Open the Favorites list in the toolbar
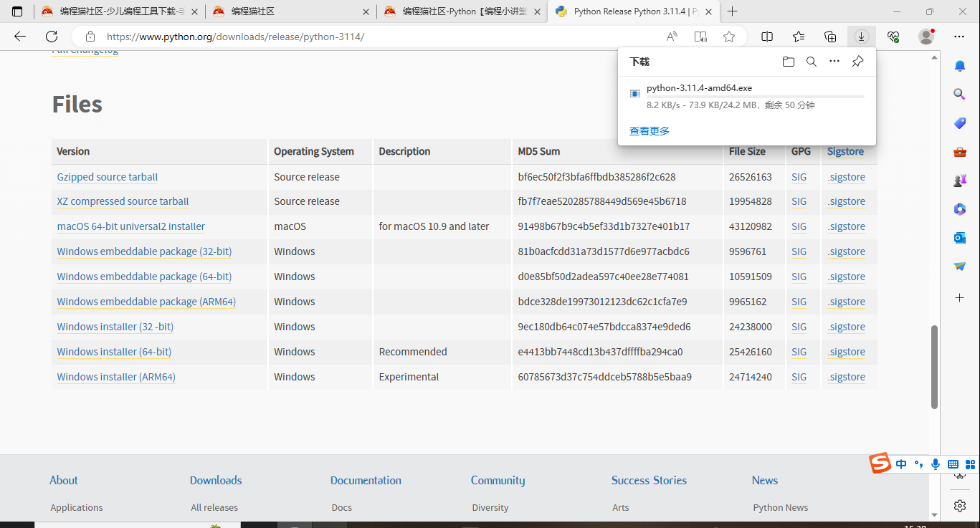The width and height of the screenshot is (980, 528). coord(799,37)
